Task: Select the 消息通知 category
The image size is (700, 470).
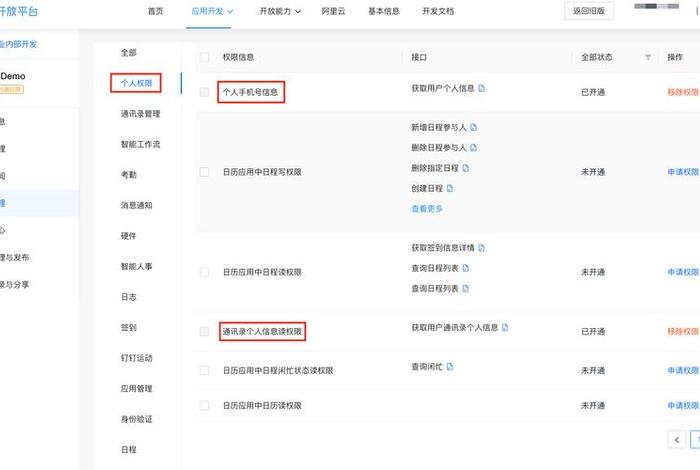Action: [137, 205]
